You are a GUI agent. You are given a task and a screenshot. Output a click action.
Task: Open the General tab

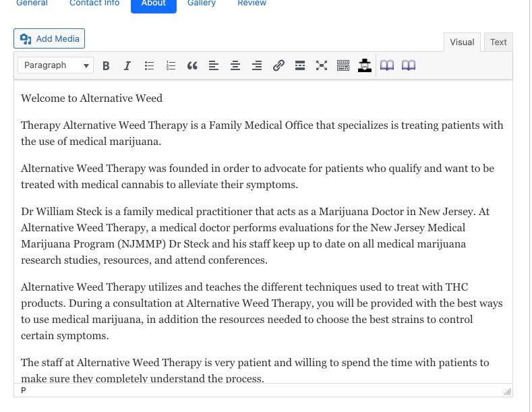click(x=32, y=3)
